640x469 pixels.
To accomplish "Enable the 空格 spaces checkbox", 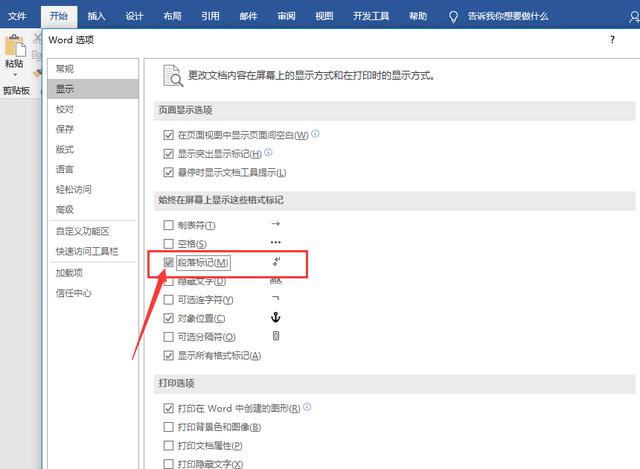I will (168, 244).
